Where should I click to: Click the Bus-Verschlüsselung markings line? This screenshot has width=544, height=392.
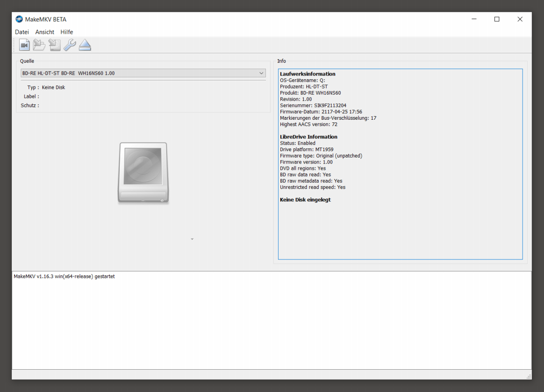tap(328, 118)
